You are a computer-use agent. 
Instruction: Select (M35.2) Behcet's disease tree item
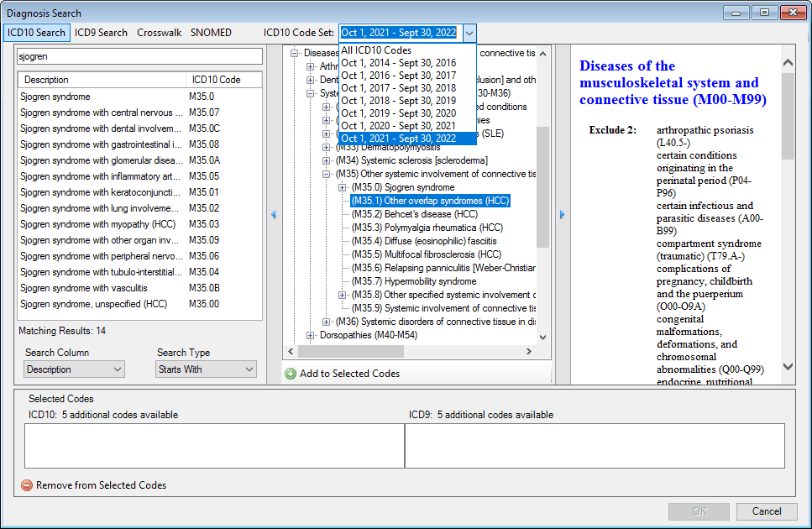(414, 214)
